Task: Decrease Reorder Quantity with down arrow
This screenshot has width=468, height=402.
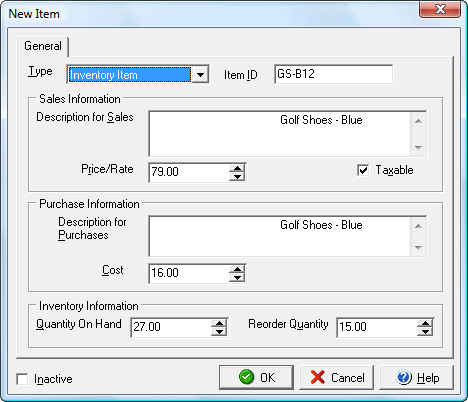Action: [425, 331]
